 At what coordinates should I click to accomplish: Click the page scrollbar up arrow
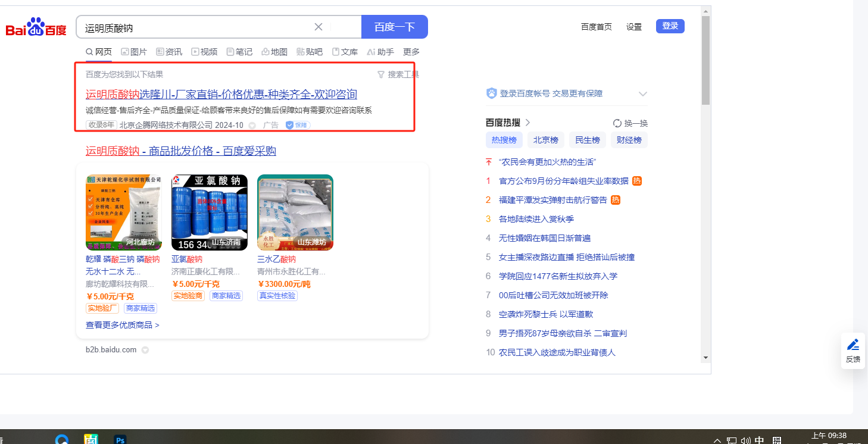[706, 11]
